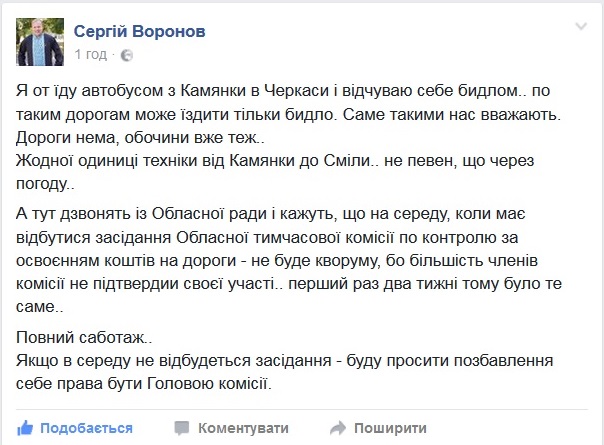Open the Сергій Воронов profile name link

[136, 30]
